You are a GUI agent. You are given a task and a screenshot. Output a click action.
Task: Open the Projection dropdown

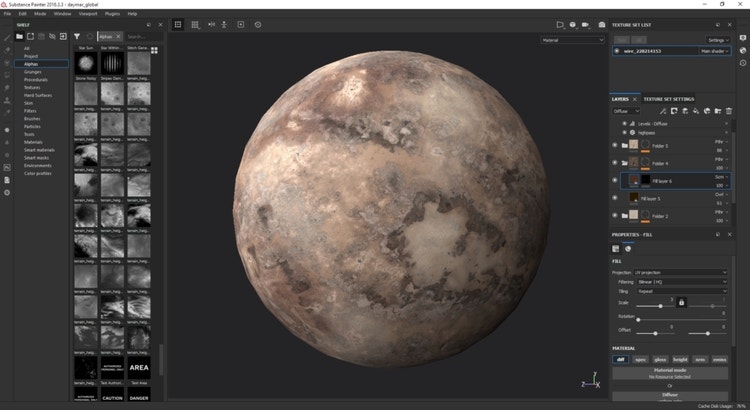[680, 272]
